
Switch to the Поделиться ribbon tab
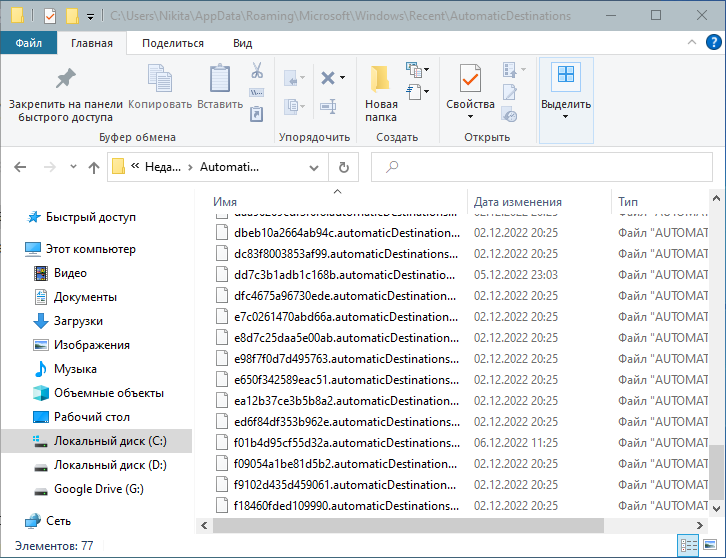[x=173, y=43]
